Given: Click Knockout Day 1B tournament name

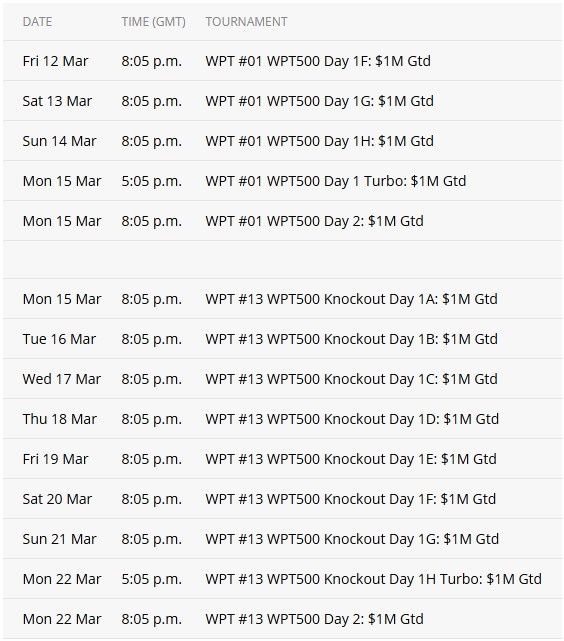Looking at the screenshot, I should (351, 339).
